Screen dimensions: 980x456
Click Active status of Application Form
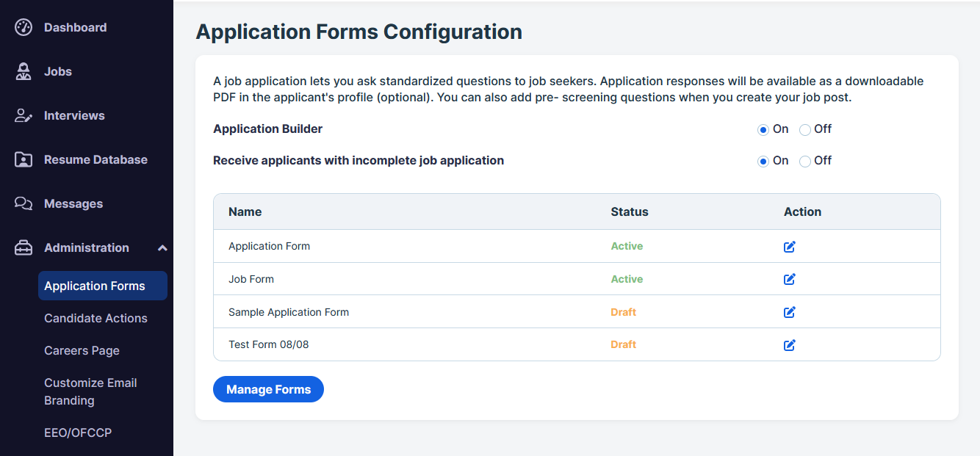627,246
